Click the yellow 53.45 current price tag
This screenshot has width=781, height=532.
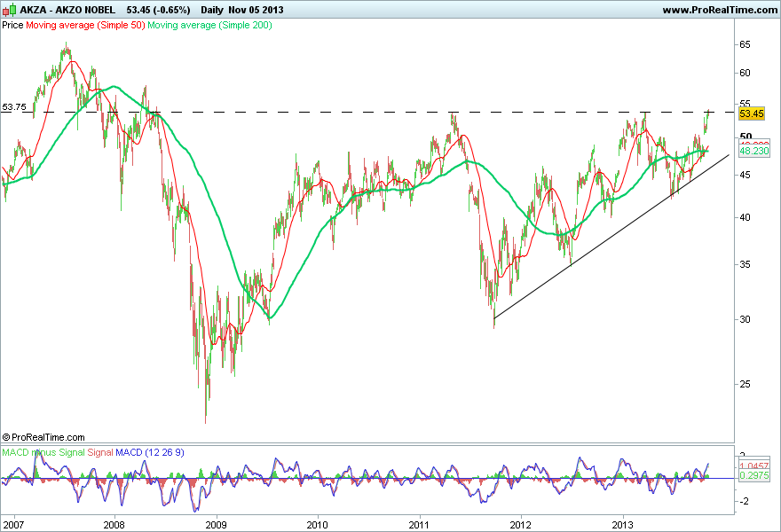[751, 113]
